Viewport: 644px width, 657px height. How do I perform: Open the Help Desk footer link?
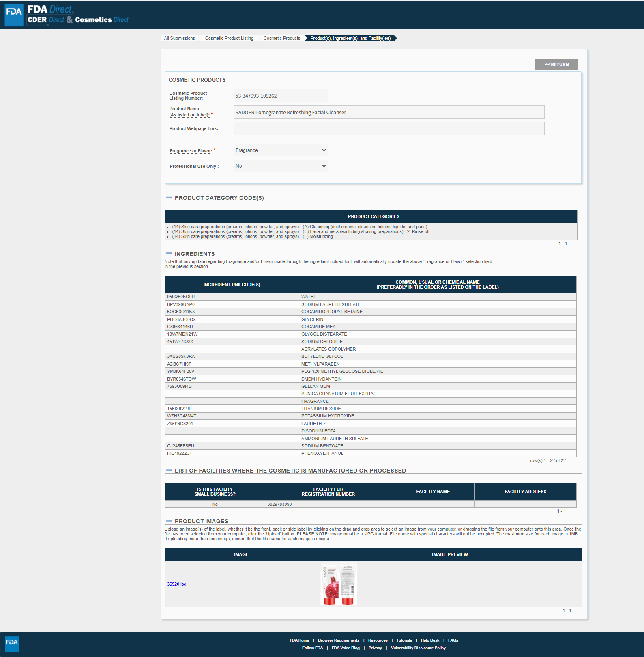pyautogui.click(x=430, y=640)
